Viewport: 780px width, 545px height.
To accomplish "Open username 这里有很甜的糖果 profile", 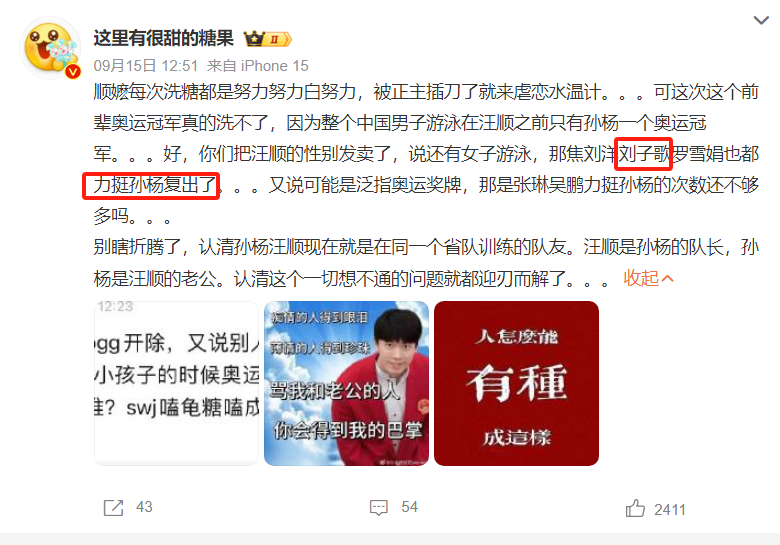I will pyautogui.click(x=163, y=38).
